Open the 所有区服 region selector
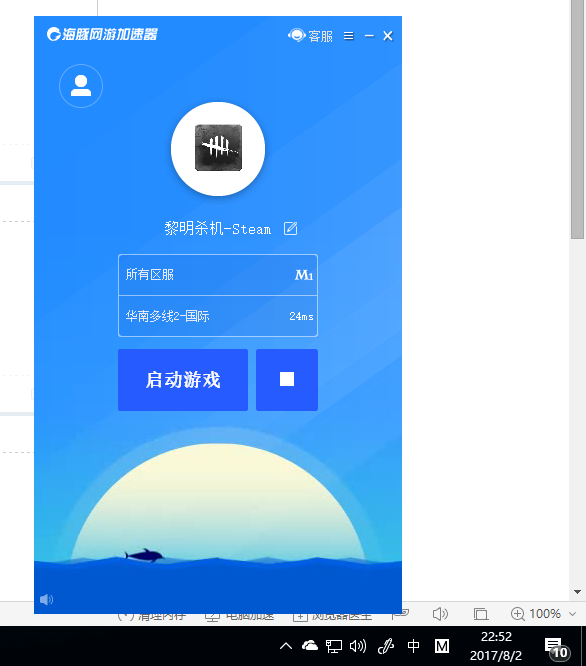Image resolution: width=586 pixels, height=666 pixels. coord(218,275)
